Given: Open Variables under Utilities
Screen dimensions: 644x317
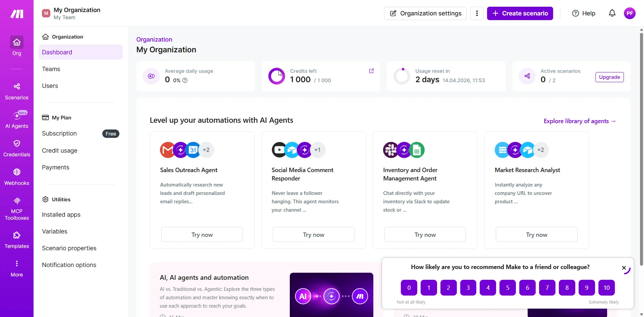Looking at the screenshot, I should coord(55,231).
